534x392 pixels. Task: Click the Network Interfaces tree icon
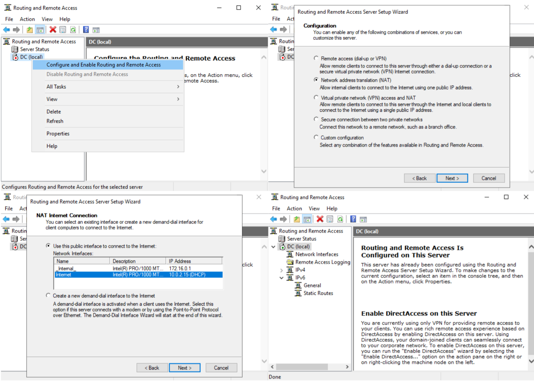[x=290, y=255]
